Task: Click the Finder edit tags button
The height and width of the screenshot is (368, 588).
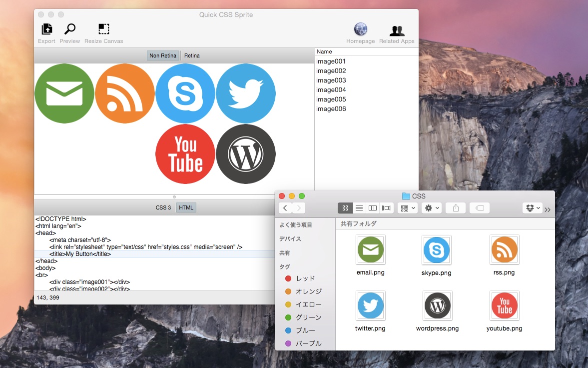Action: point(480,208)
